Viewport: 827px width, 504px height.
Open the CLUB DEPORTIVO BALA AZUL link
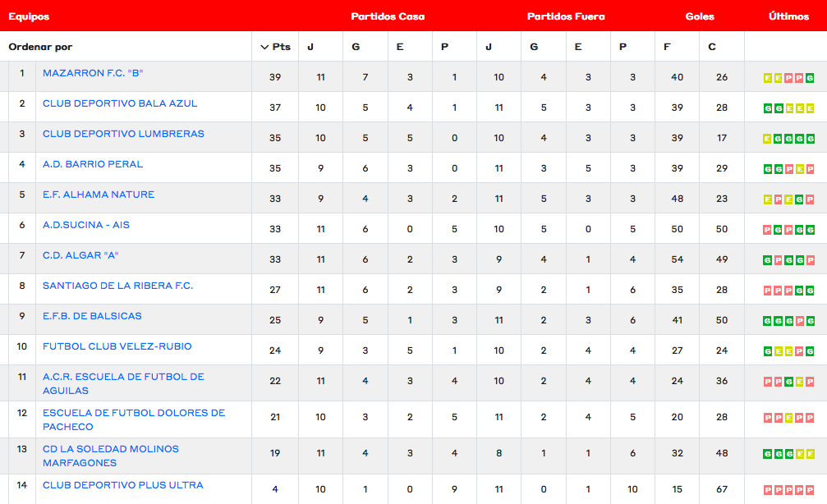[x=120, y=103]
